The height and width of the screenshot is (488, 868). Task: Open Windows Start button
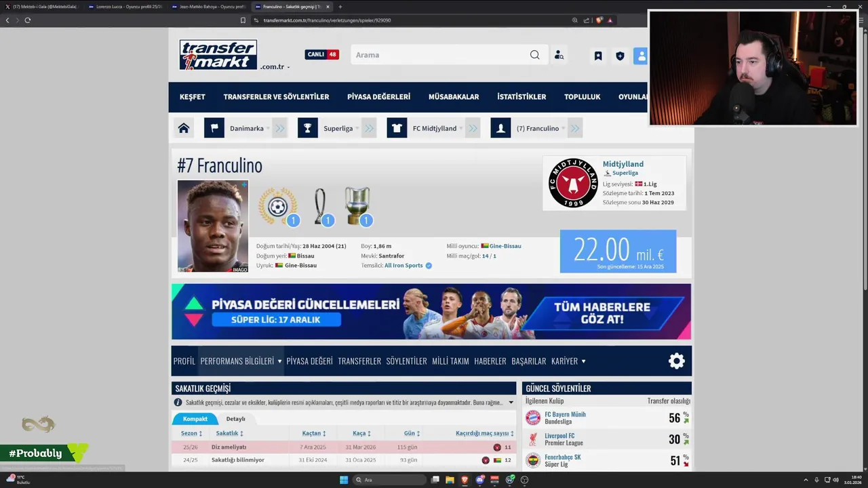click(x=344, y=480)
